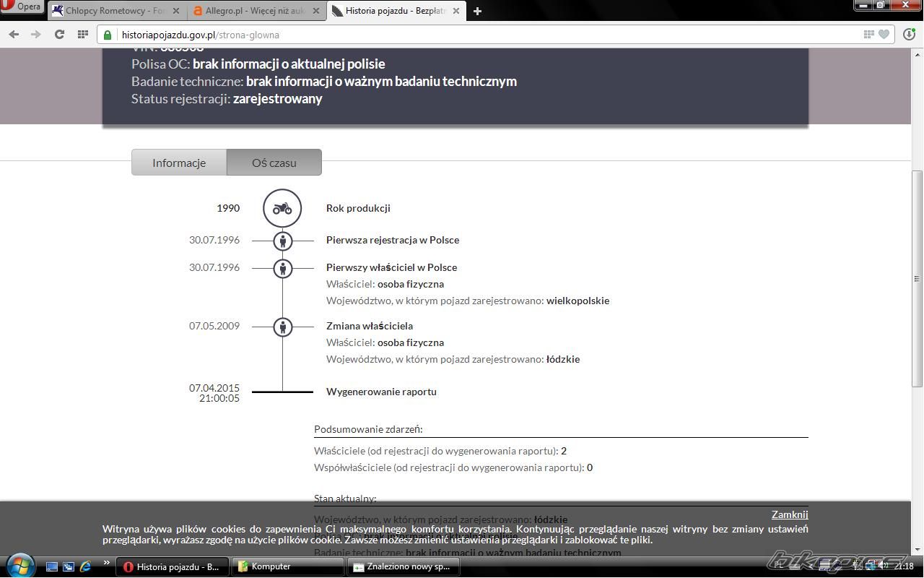Image resolution: width=924 pixels, height=578 pixels.
Task: Click the green padlock security icon
Action: (x=108, y=34)
